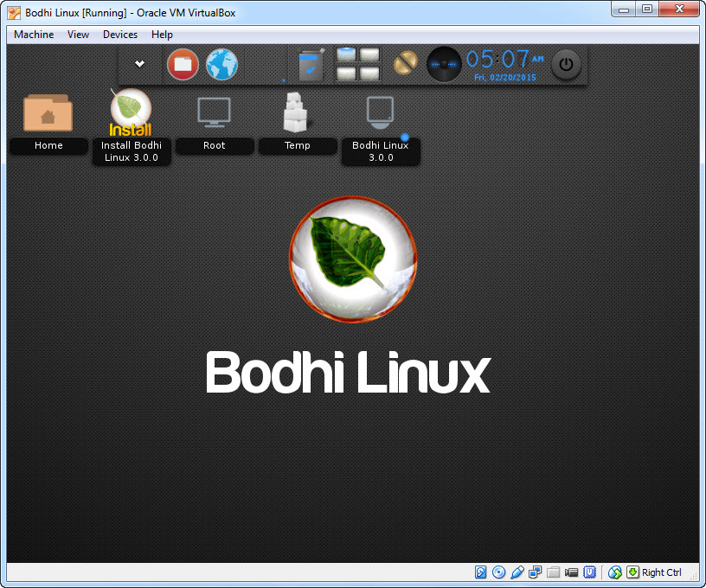Click the shelf power button
Image resolution: width=706 pixels, height=588 pixels.
click(566, 64)
